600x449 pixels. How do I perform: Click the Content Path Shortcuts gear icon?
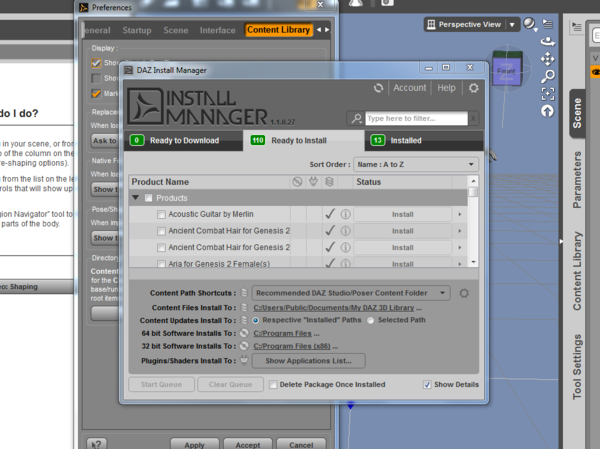pos(464,293)
